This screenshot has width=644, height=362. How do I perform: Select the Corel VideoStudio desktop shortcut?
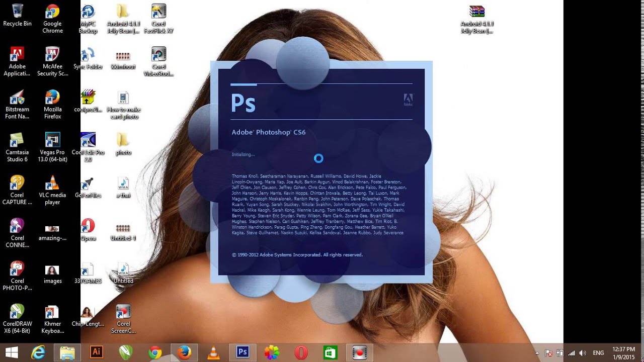click(x=158, y=61)
